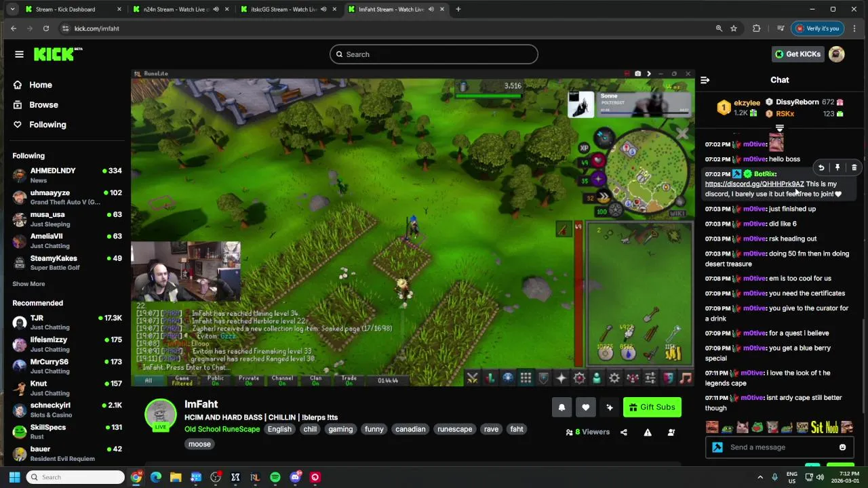Reply to the BotRix chat message

(x=821, y=167)
